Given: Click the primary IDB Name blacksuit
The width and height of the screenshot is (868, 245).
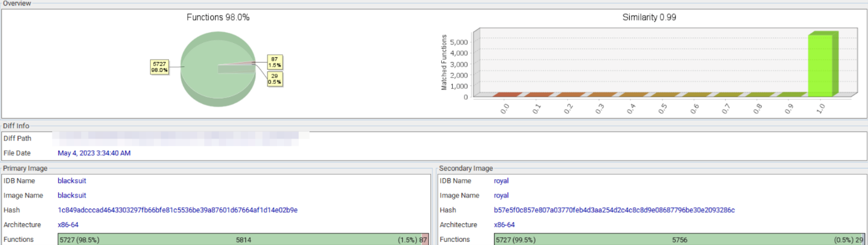Looking at the screenshot, I should (72, 181).
